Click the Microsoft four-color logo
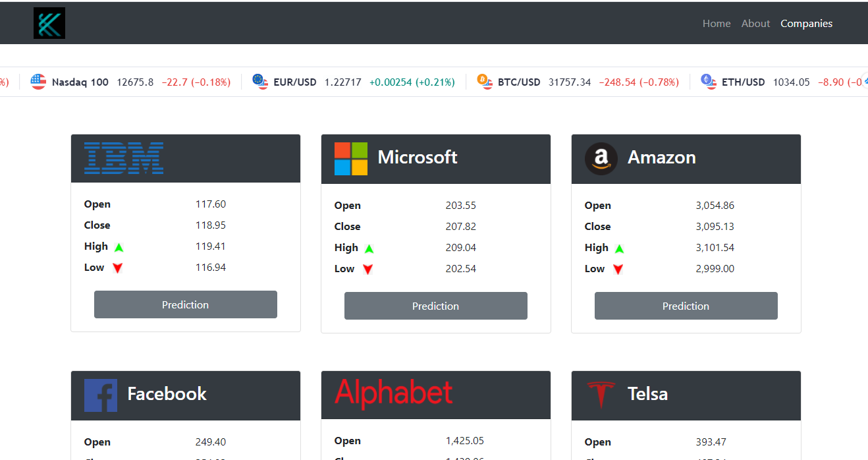The height and width of the screenshot is (460, 868). click(350, 159)
